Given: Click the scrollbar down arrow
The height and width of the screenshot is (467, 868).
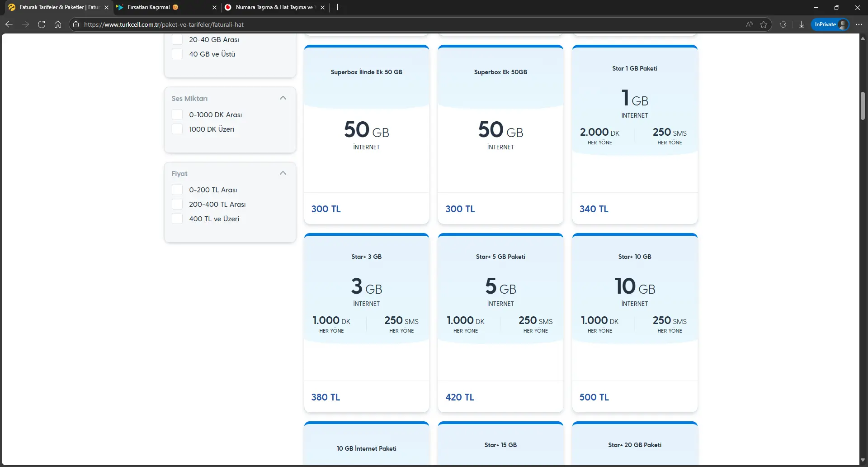Looking at the screenshot, I should point(863,461).
